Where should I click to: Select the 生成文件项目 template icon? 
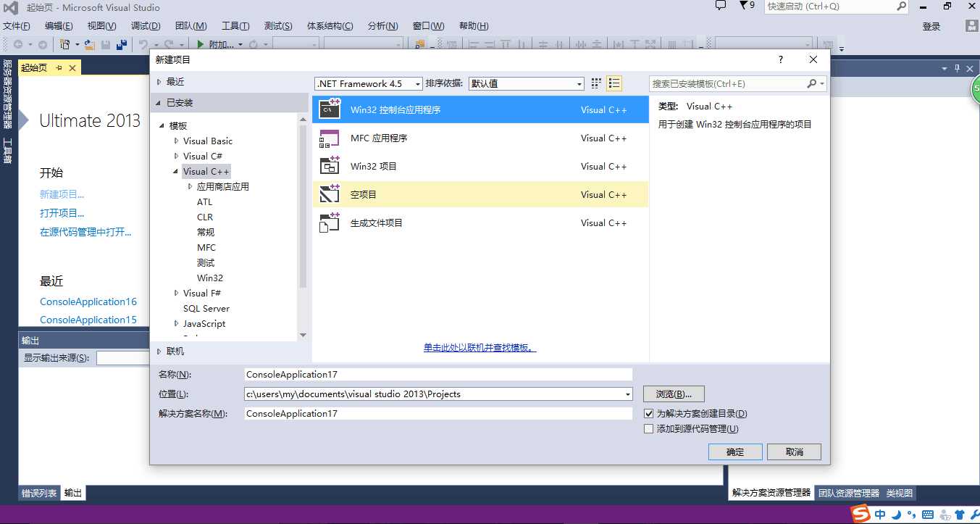(x=330, y=223)
